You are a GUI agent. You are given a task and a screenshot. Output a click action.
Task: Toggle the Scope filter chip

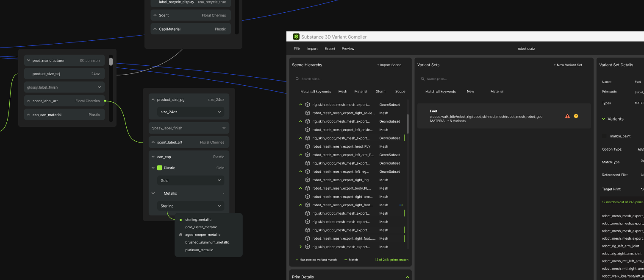coord(400,92)
